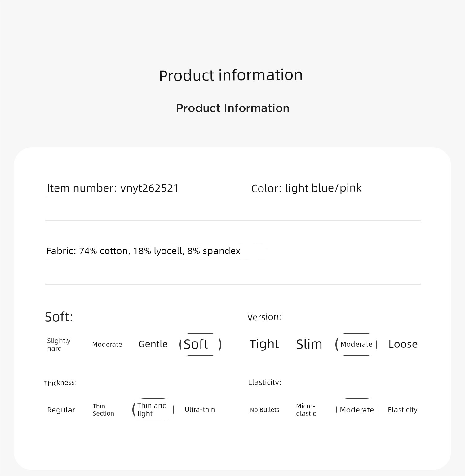This screenshot has width=465, height=476.
Task: Click the 'Color: light blue/pink' text
Action: click(x=306, y=188)
